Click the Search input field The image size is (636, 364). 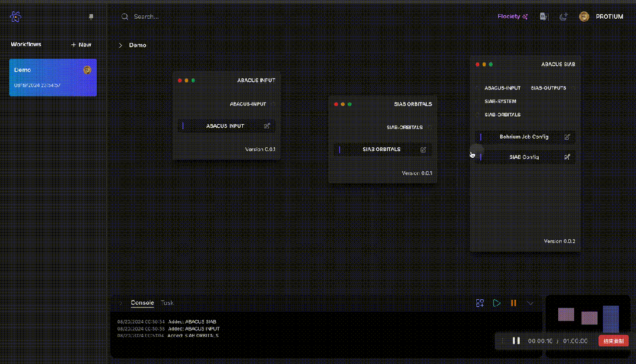coord(177,16)
